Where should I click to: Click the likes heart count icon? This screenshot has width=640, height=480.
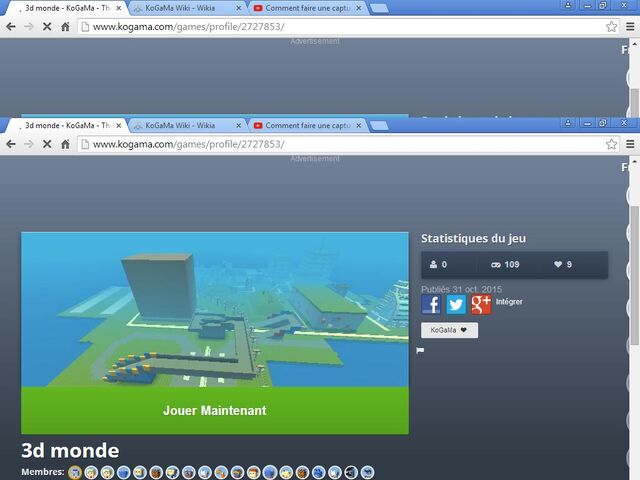point(558,264)
